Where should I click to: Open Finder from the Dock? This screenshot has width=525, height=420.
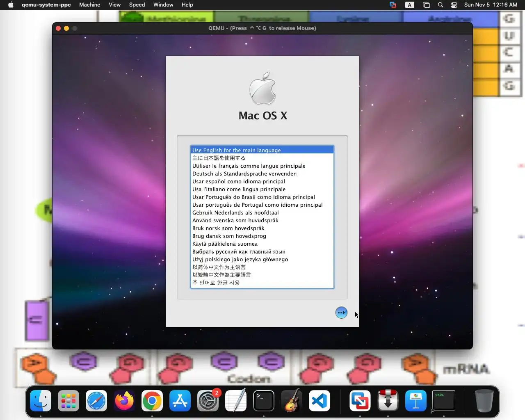coord(41,400)
